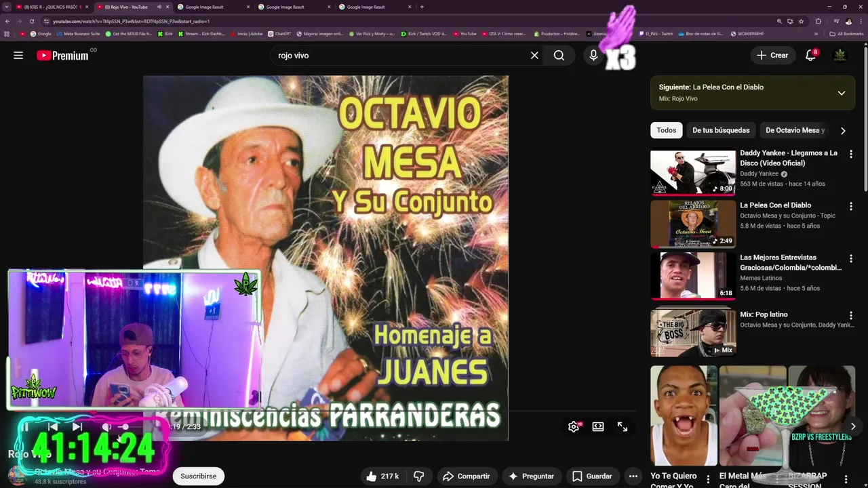868x488 pixels.
Task: Open more actions ellipsis below the video
Action: pyautogui.click(x=633, y=476)
